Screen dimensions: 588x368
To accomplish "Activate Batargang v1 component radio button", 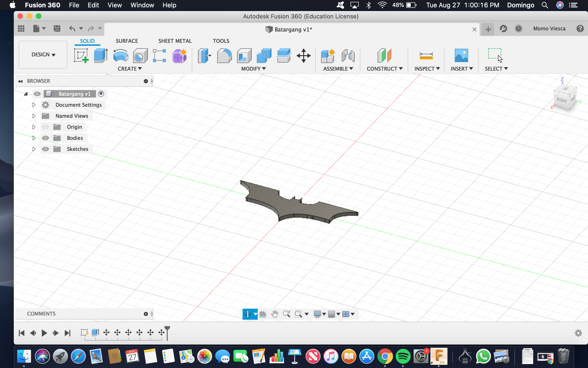I will [x=101, y=94].
